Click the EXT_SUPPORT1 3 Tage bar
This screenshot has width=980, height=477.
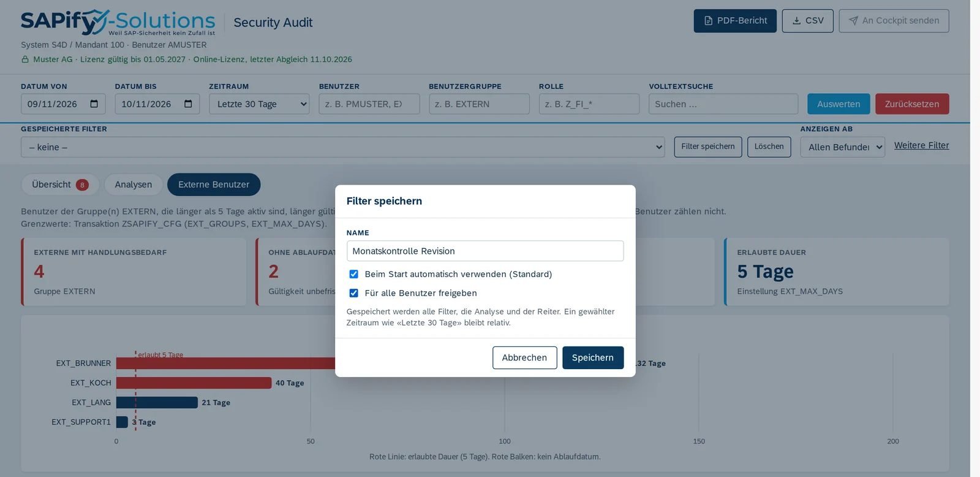pyautogui.click(x=122, y=422)
